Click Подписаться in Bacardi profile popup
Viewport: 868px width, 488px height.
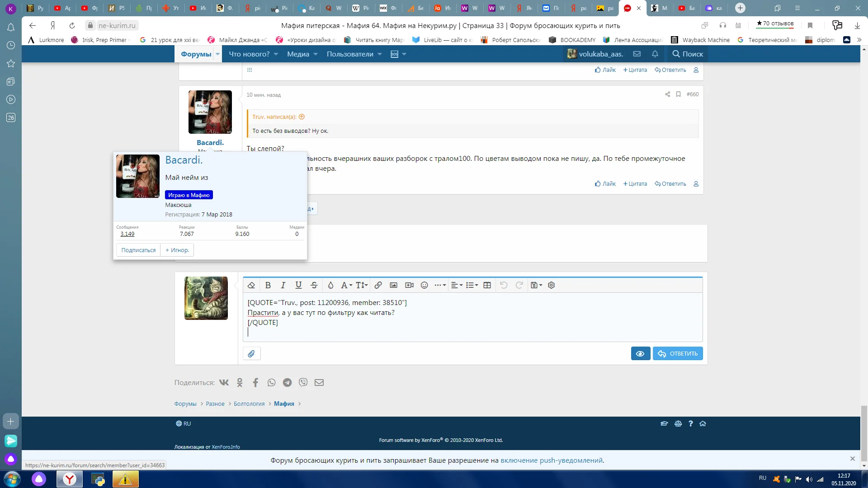coord(138,250)
